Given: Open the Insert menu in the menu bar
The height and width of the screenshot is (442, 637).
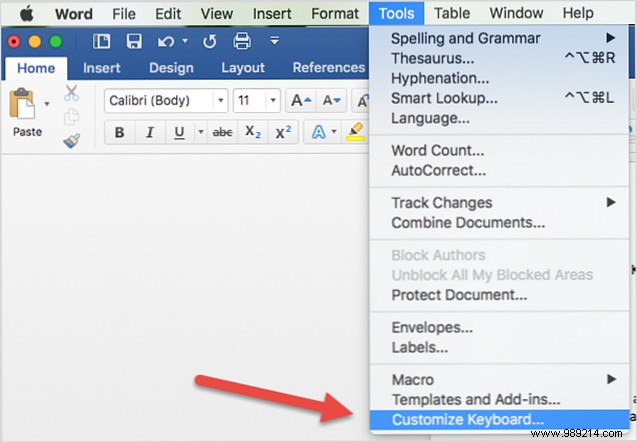Looking at the screenshot, I should [272, 14].
